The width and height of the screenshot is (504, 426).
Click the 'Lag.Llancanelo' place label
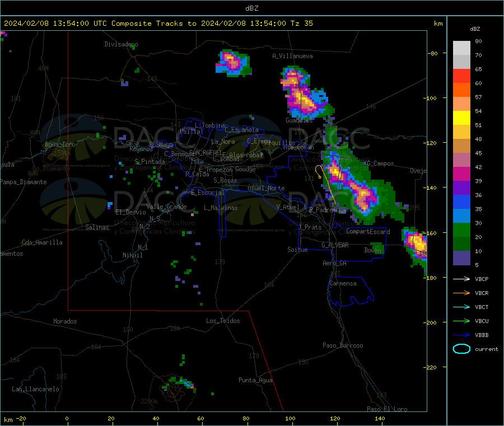click(x=35, y=389)
